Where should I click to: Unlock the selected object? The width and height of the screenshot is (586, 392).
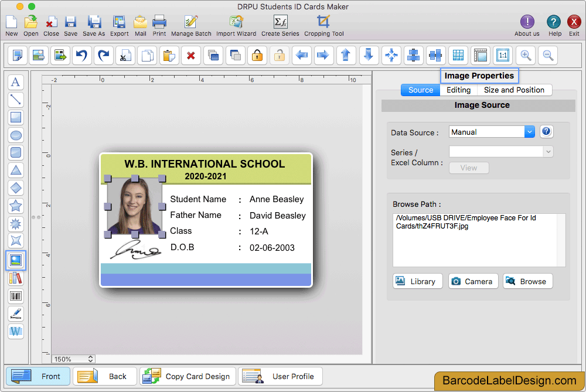(x=280, y=56)
